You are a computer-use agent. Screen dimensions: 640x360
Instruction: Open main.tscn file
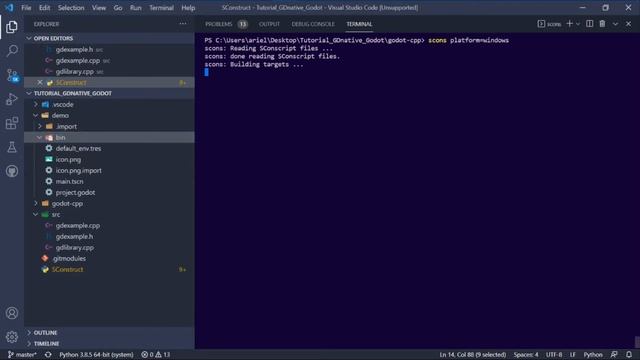[x=109, y=181]
